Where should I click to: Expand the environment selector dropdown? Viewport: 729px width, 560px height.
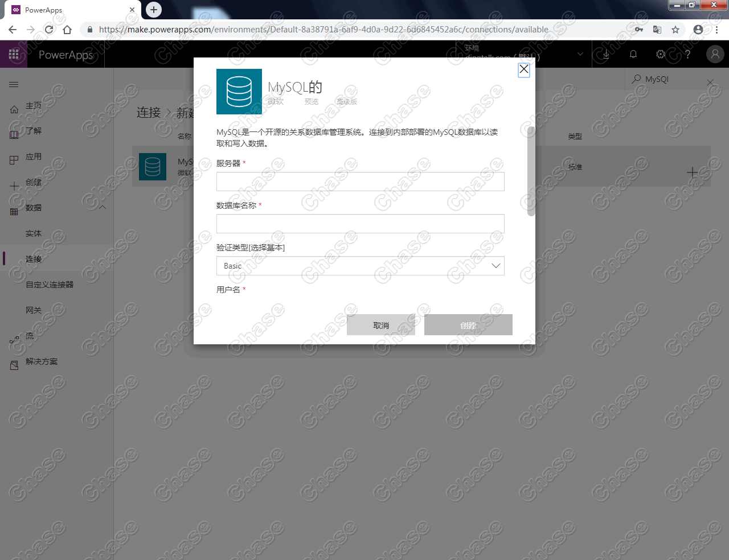pyautogui.click(x=579, y=54)
